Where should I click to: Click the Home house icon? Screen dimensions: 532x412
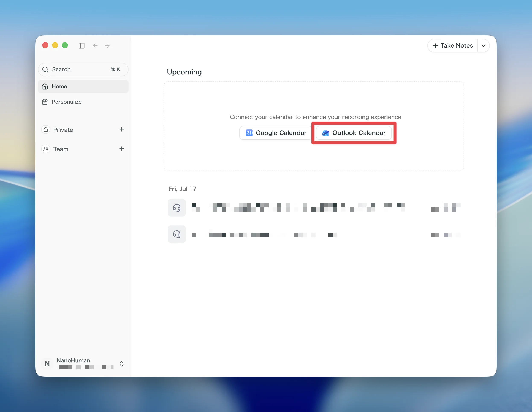pos(45,86)
